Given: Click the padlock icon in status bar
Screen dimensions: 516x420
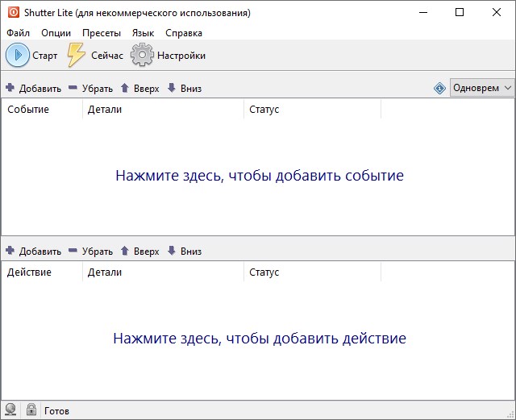Looking at the screenshot, I should (x=31, y=410).
